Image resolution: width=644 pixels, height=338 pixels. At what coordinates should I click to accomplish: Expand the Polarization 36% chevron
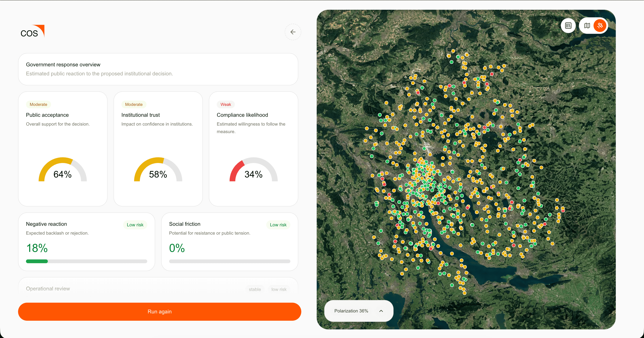pyautogui.click(x=381, y=311)
